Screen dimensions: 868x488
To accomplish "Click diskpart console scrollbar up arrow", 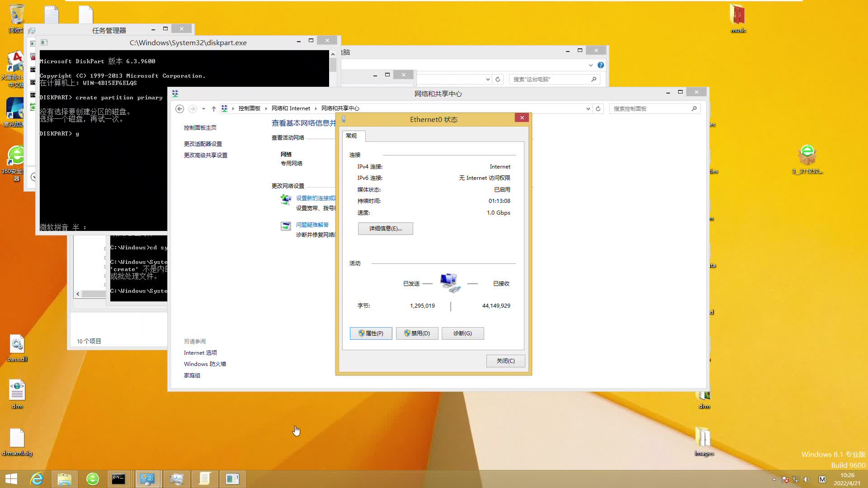I will pyautogui.click(x=333, y=54).
